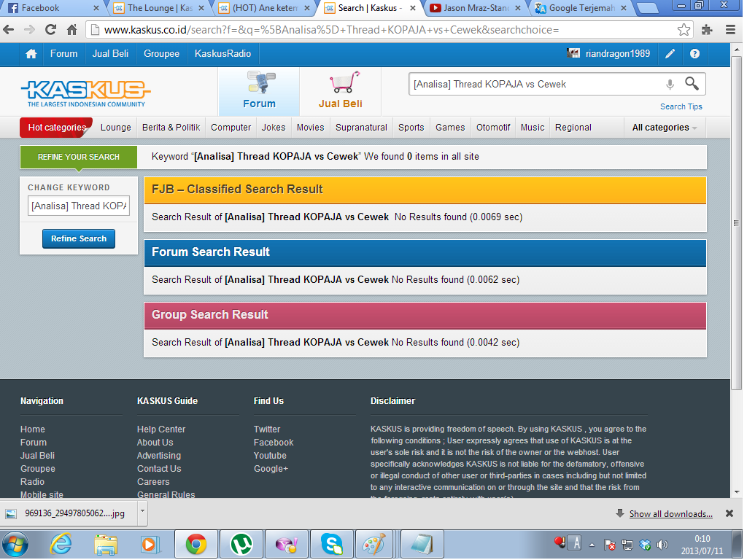Open Yahoo Messenger taskbar icon
747x560 pixels.
tap(286, 544)
